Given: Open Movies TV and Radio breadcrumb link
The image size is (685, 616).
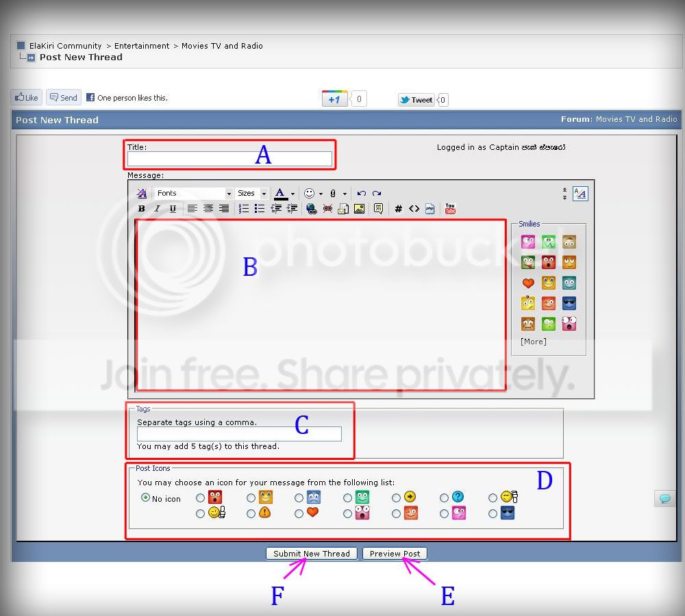Looking at the screenshot, I should [222, 45].
